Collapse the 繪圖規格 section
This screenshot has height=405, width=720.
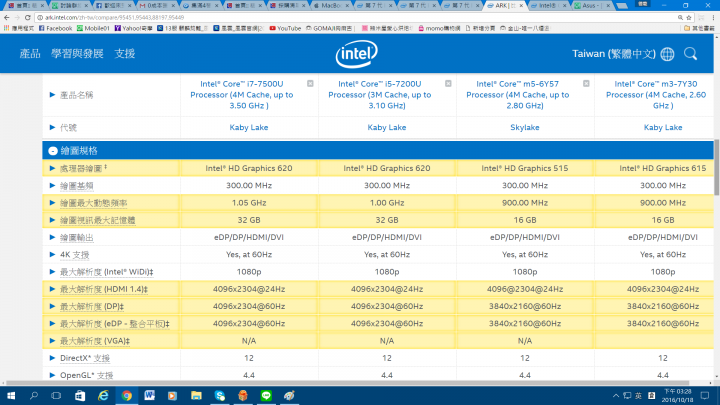53,151
